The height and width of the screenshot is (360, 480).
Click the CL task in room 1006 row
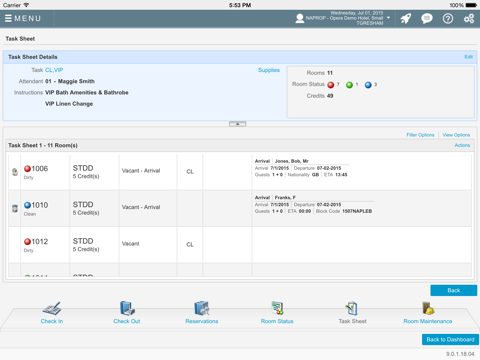[190, 172]
